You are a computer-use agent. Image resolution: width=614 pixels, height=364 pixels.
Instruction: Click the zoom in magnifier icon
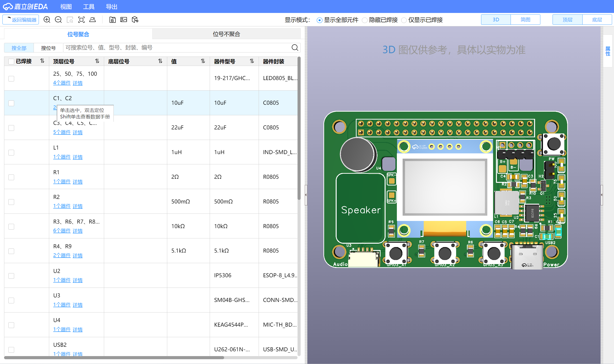pyautogui.click(x=47, y=20)
